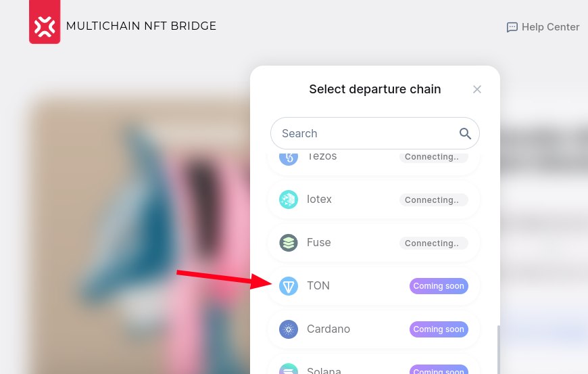The width and height of the screenshot is (588, 374).
Task: Click the Fuse chain icon
Action: 289,243
